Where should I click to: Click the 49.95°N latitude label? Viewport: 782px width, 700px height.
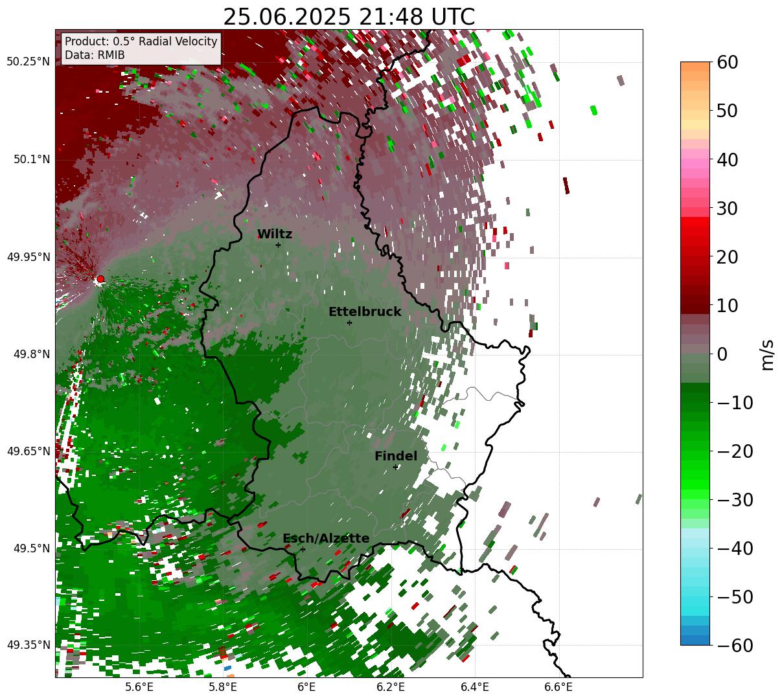pos(28,257)
